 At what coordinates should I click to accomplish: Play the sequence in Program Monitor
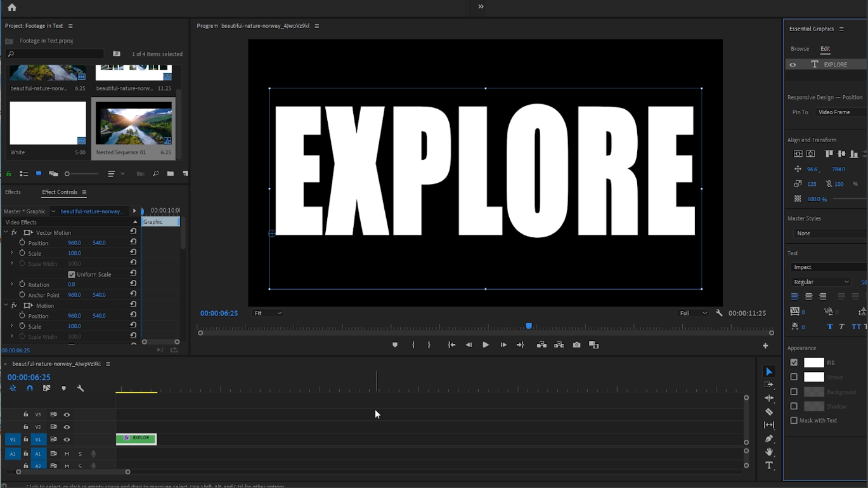click(486, 345)
